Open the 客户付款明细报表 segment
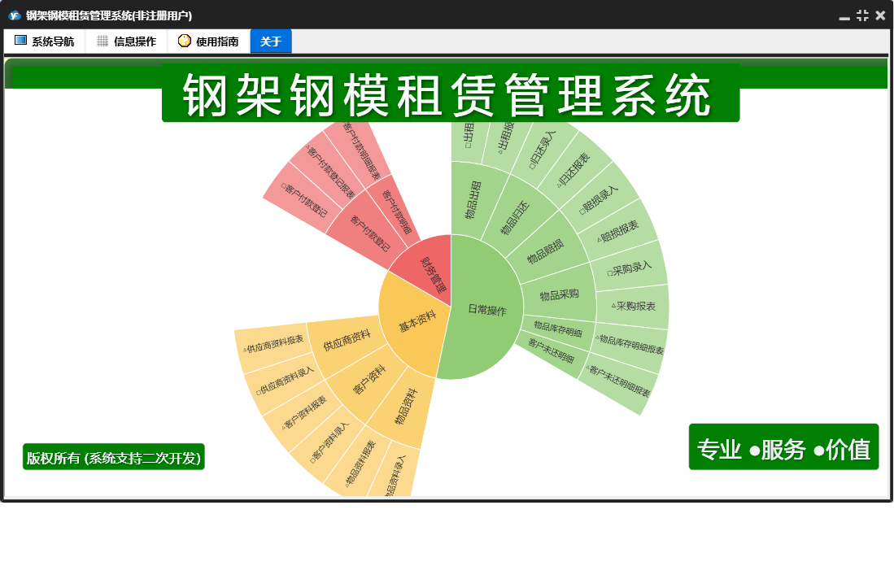This screenshot has height=588, width=894. 360,151
